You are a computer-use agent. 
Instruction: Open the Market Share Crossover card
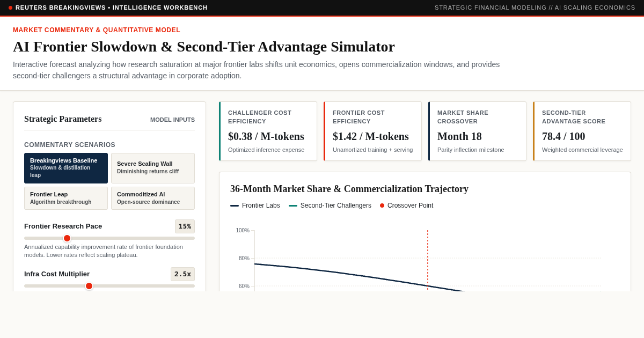(477, 131)
